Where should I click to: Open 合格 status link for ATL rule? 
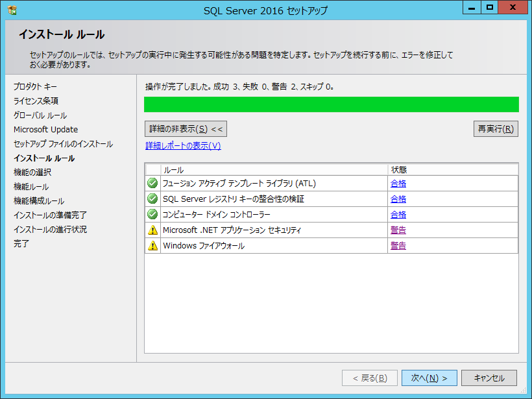click(x=398, y=184)
